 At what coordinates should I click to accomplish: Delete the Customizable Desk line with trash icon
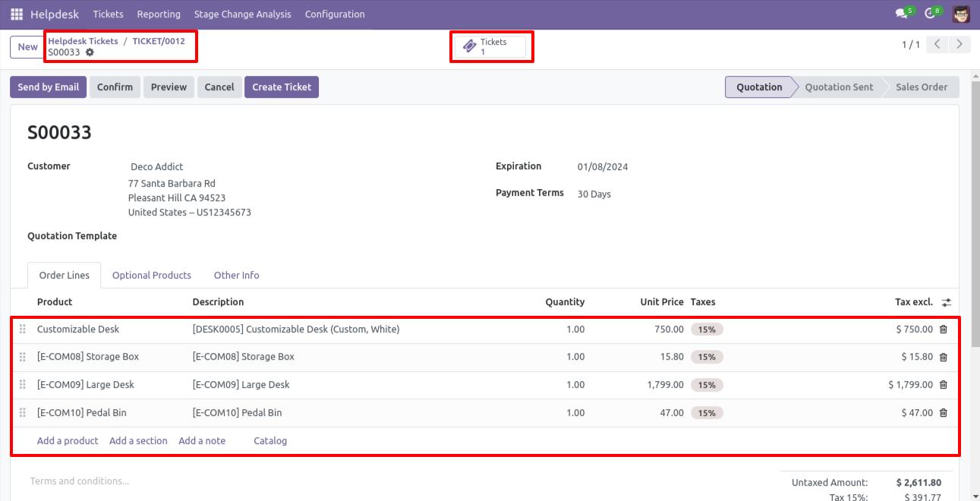coord(944,329)
